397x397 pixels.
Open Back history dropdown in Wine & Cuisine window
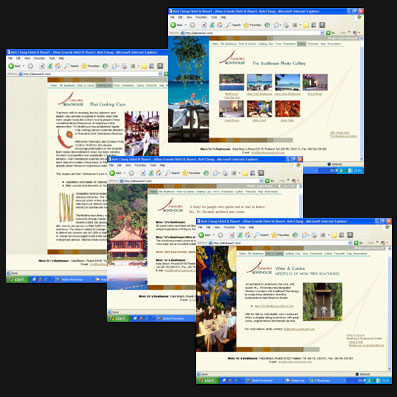point(214,235)
